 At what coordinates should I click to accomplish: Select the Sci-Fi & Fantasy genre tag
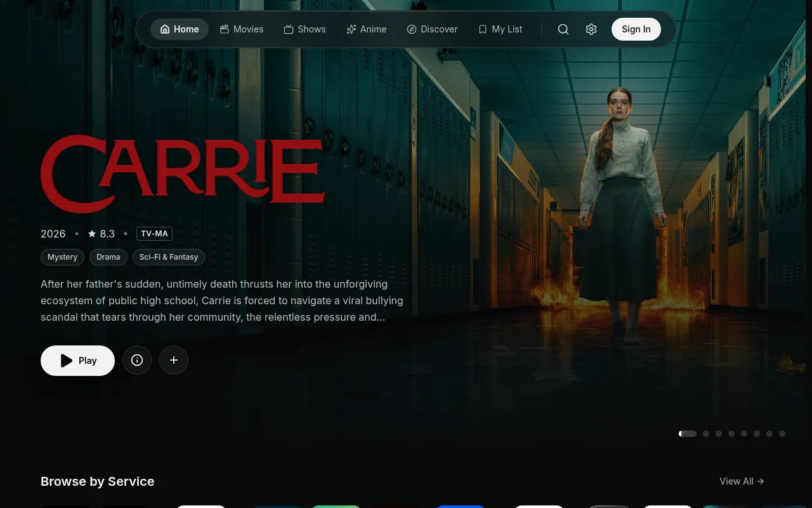tap(169, 257)
